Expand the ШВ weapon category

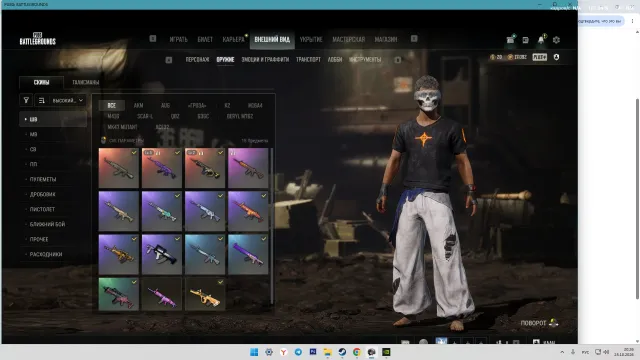tap(53, 119)
